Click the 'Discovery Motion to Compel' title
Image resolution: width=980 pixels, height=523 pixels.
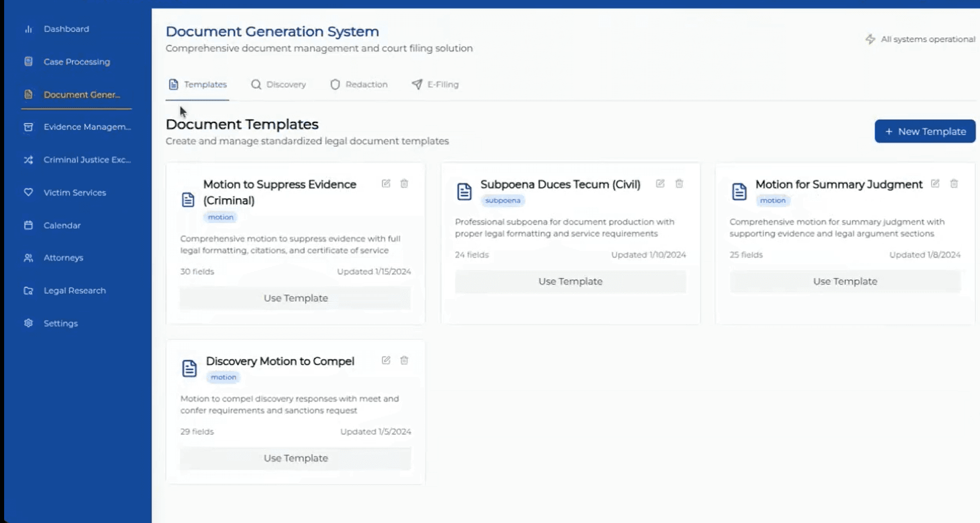(x=280, y=361)
